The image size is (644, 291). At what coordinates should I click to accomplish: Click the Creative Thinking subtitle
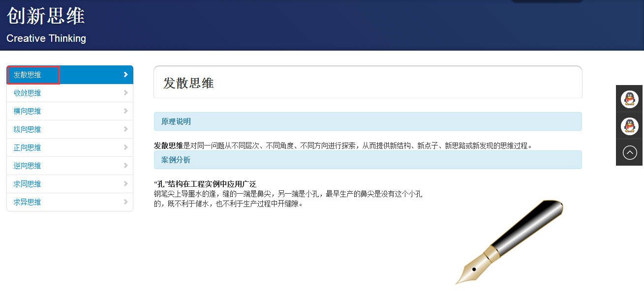46,38
